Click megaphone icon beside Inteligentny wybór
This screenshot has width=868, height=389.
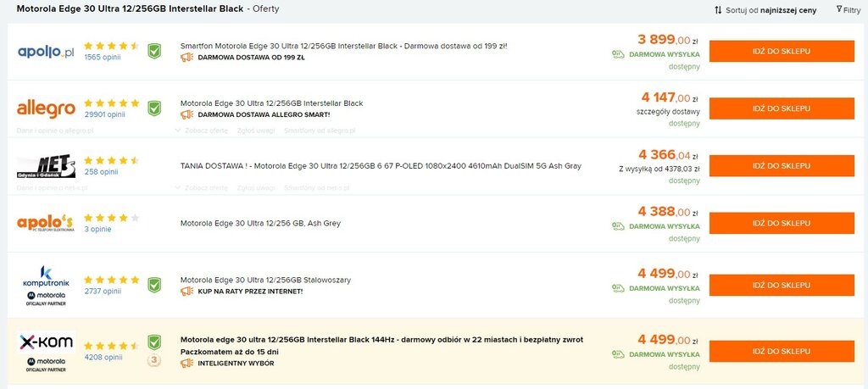tap(187, 364)
